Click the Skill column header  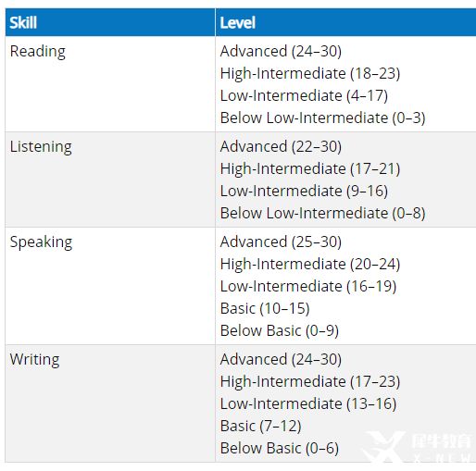[110, 22]
